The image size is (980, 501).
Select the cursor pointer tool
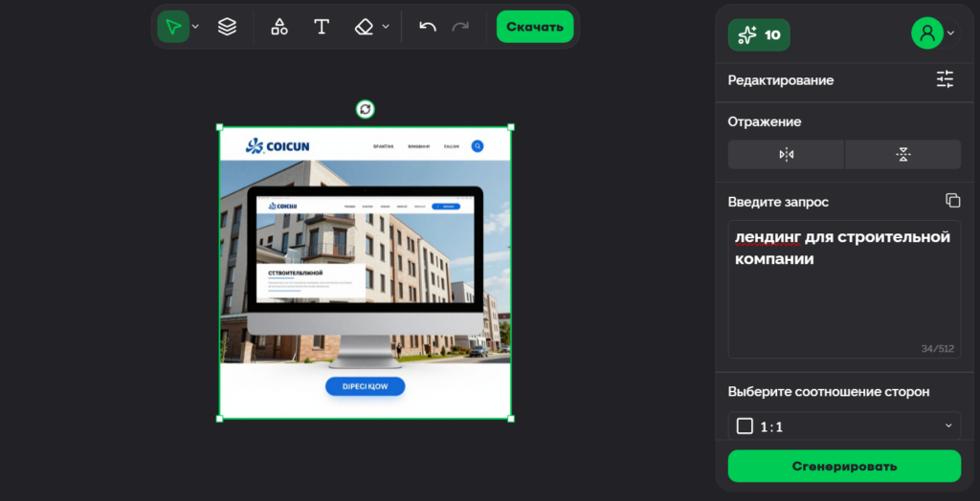coord(173,27)
